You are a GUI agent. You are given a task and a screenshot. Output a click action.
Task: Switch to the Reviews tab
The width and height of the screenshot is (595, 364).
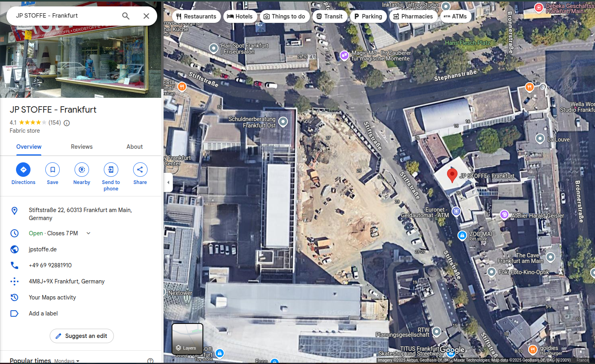click(81, 147)
